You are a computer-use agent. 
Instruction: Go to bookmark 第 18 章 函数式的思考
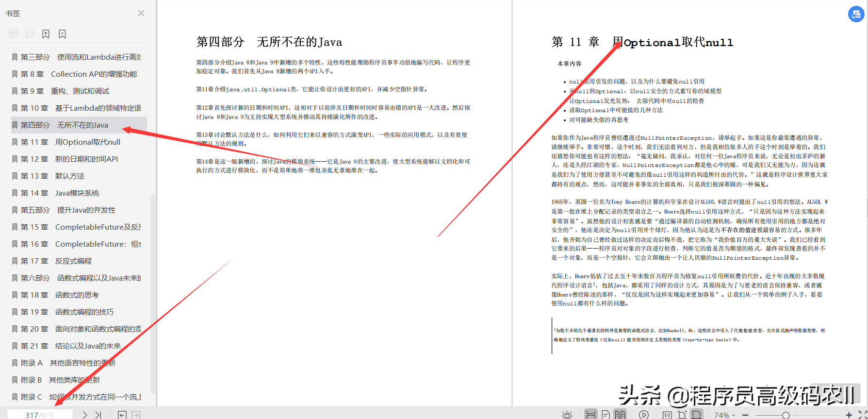(x=79, y=295)
